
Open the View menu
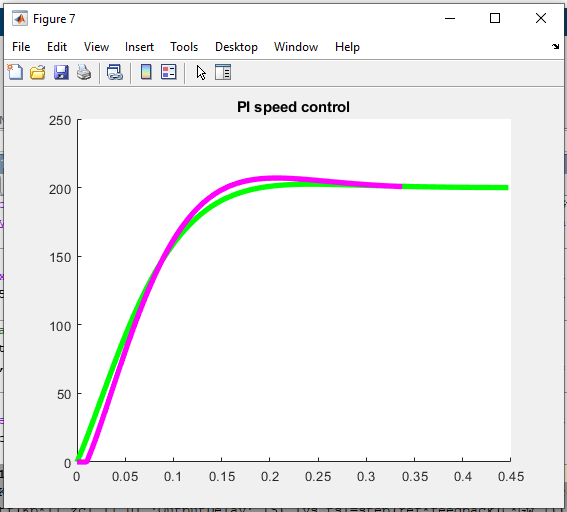click(96, 47)
